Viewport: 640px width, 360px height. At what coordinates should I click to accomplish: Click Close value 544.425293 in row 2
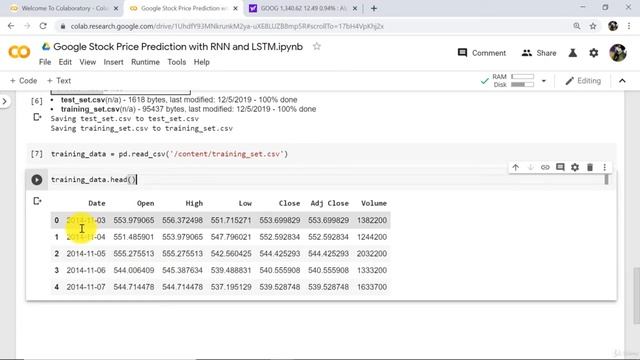(280, 254)
